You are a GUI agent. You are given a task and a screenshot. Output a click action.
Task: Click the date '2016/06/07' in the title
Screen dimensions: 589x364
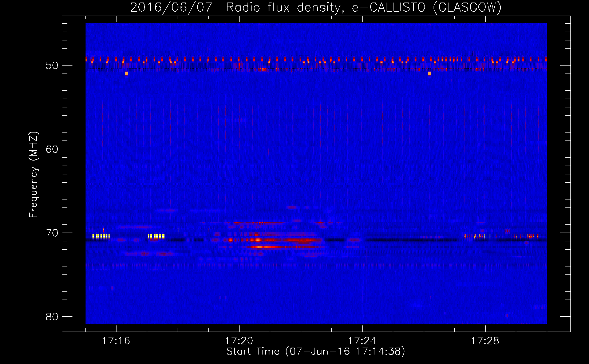pyautogui.click(x=171, y=7)
